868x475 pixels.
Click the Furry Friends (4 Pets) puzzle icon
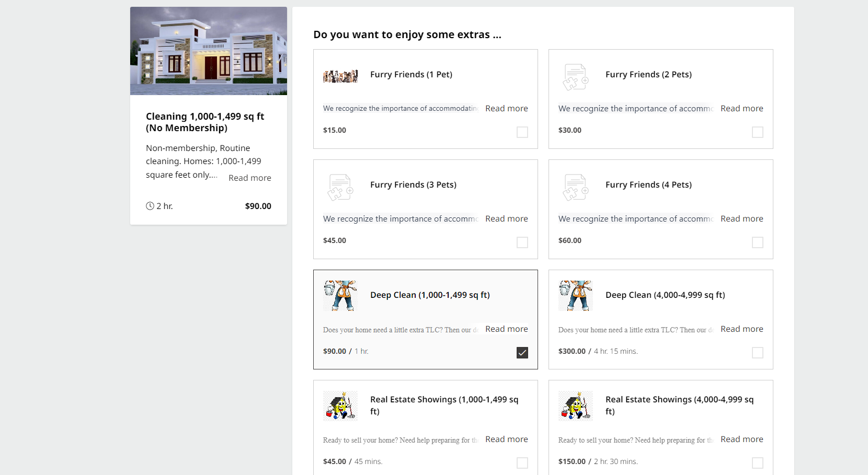click(x=576, y=187)
